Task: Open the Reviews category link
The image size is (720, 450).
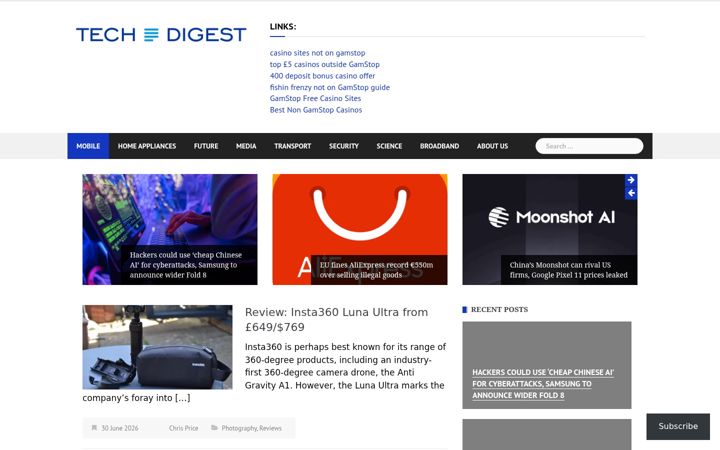Action: [270, 428]
